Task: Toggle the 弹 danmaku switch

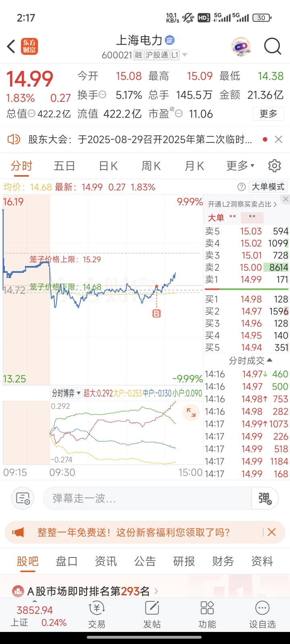Action: 265,498
